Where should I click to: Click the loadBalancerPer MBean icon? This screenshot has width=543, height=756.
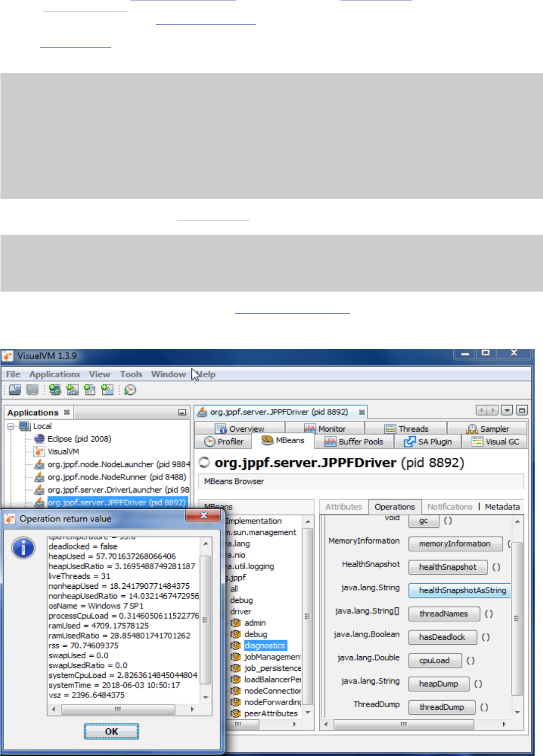[x=235, y=679]
